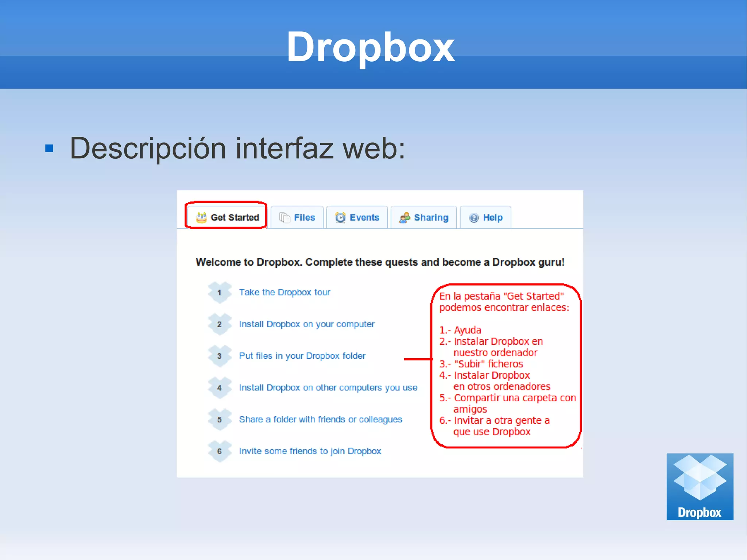Click Invite some friends to join Dropbox

(x=310, y=451)
